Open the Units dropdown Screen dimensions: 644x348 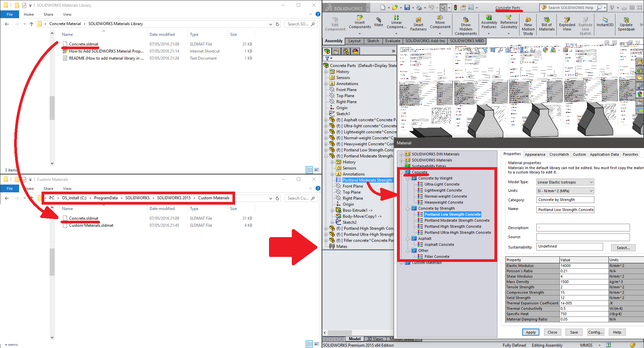(565, 191)
